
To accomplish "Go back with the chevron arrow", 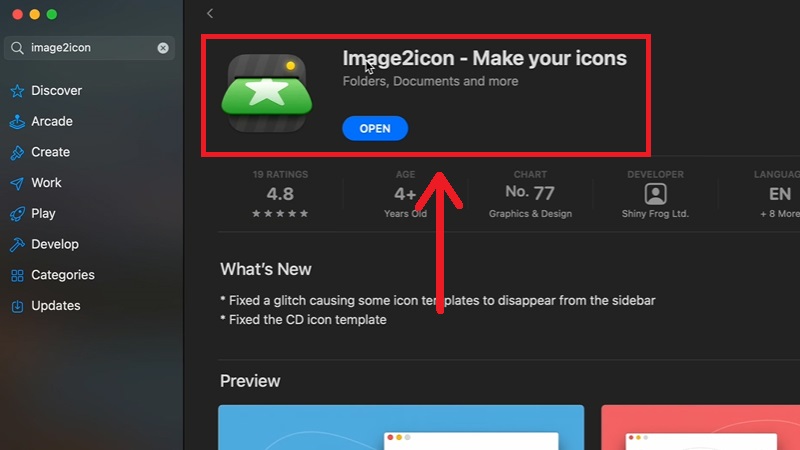I will pyautogui.click(x=210, y=14).
